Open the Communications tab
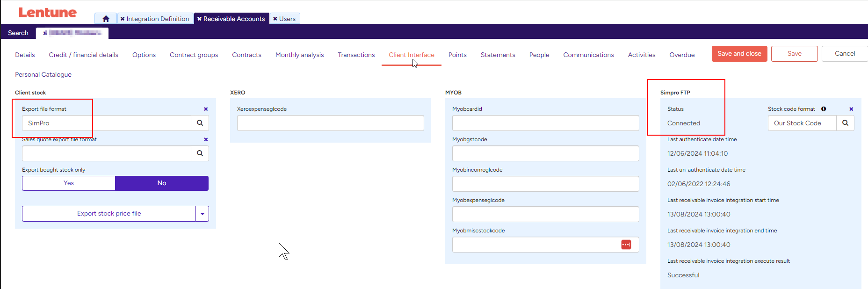This screenshot has width=868, height=289. click(x=589, y=55)
